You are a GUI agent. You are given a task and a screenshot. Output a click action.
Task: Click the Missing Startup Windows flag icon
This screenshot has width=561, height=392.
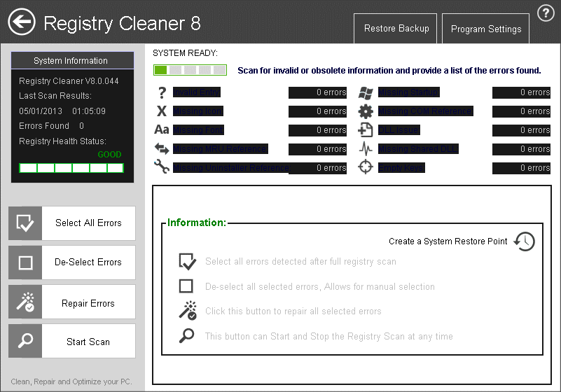(x=366, y=92)
